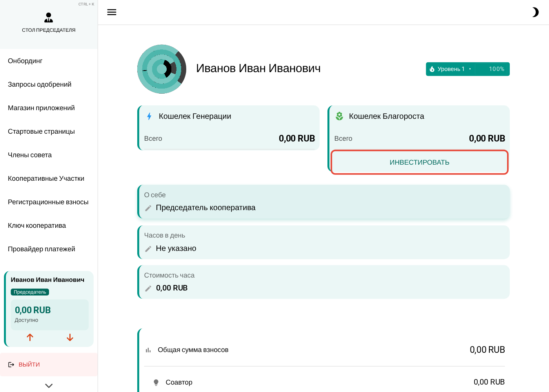The image size is (549, 392).
Task: Click the flame icon in level badge
Action: [432, 69]
